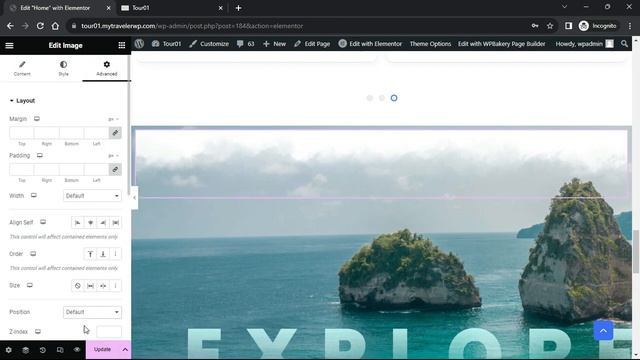Screen dimensions: 640x360
Task: Open the Width Default dropdown
Action: pos(92,196)
